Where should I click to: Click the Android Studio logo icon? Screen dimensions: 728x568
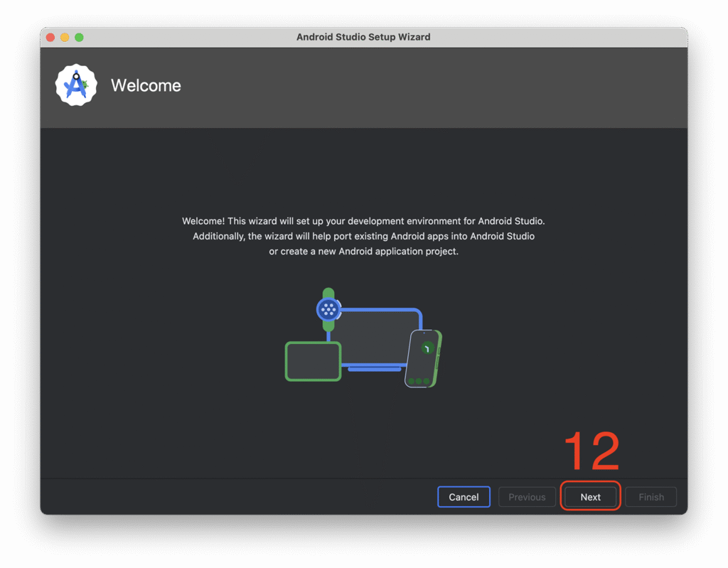tap(76, 85)
